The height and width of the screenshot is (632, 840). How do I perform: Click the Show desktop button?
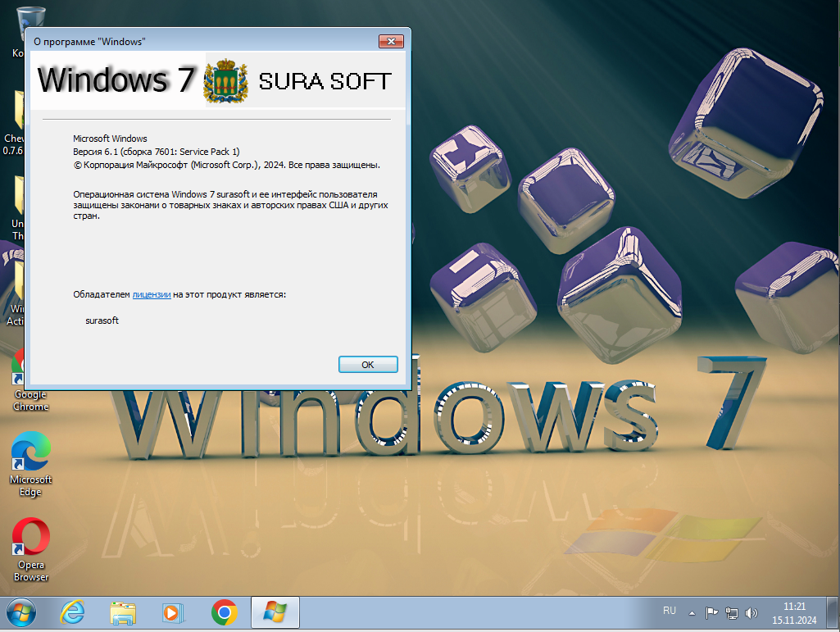point(833,612)
